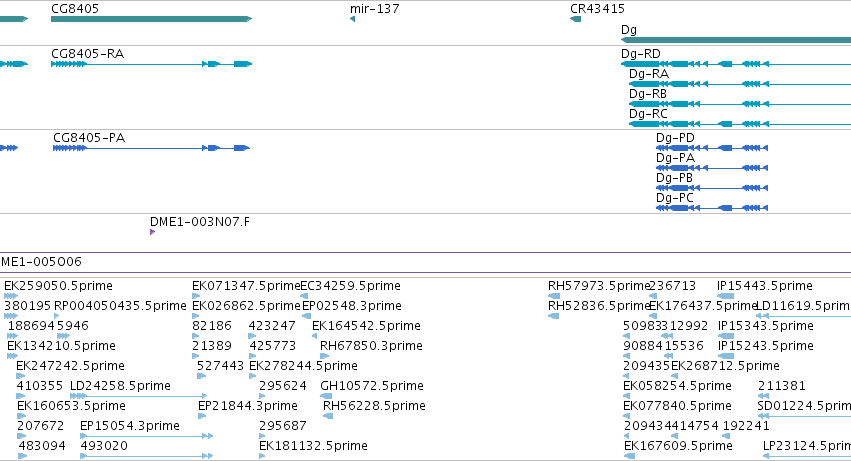Screen dimensions: 851x461
Task: Click the Dg-PB protein glyph
Action: point(712,188)
